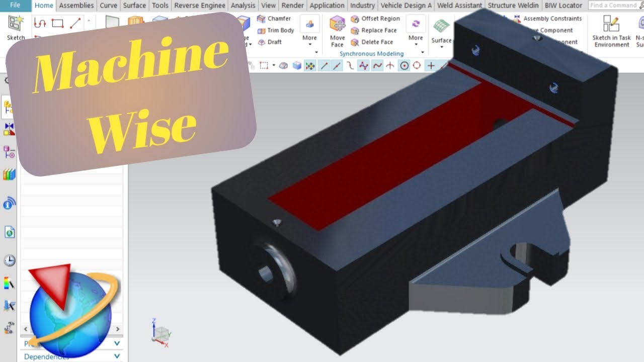644x362 pixels.
Task: Open selection rectangle dropdown arrow
Action: 274,65
